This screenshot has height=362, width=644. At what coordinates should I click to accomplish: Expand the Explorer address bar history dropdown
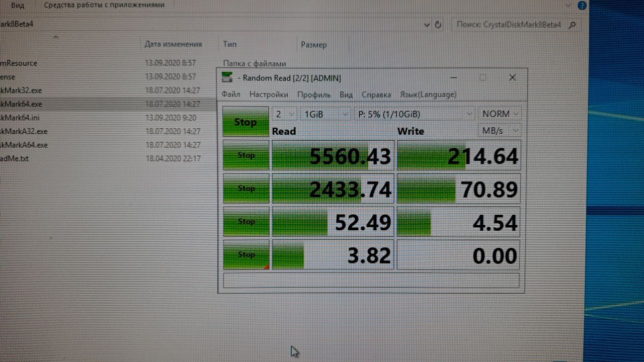point(427,24)
